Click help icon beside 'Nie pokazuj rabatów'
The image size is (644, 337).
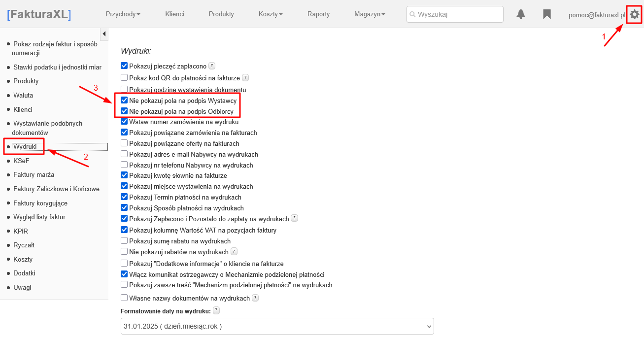[234, 251]
